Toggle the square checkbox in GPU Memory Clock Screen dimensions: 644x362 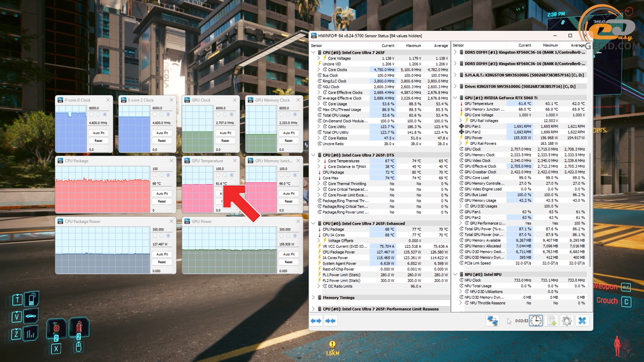coord(295,114)
